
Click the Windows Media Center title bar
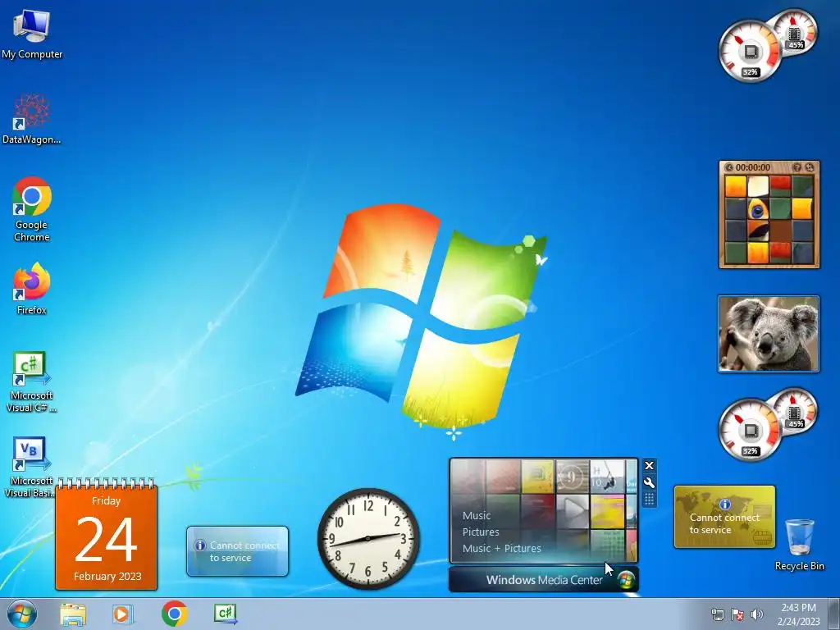point(544,580)
